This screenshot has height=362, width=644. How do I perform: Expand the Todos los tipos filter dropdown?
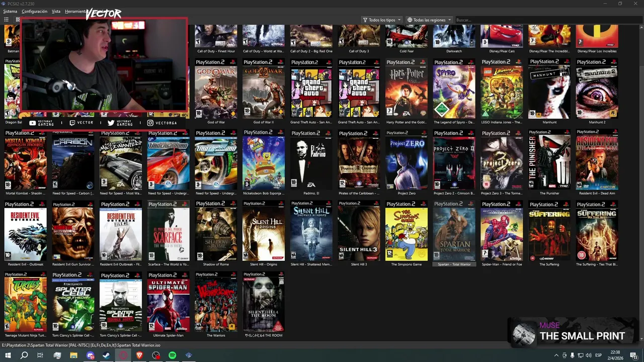(x=382, y=20)
